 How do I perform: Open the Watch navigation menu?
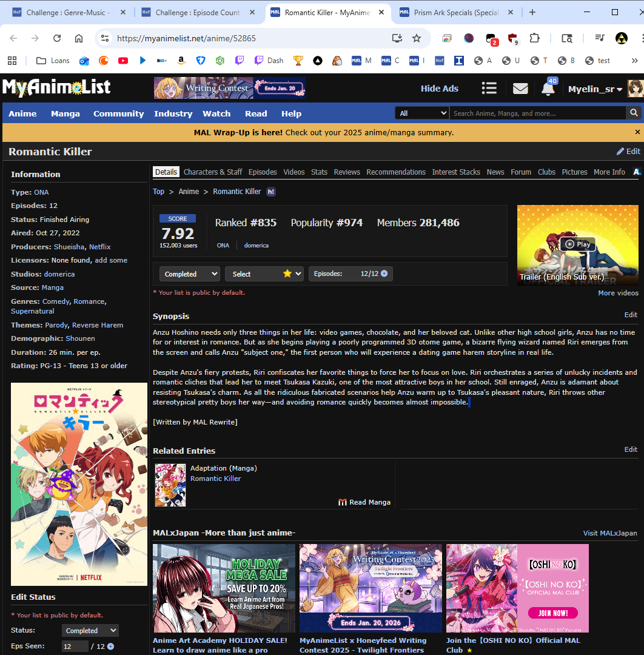216,113
